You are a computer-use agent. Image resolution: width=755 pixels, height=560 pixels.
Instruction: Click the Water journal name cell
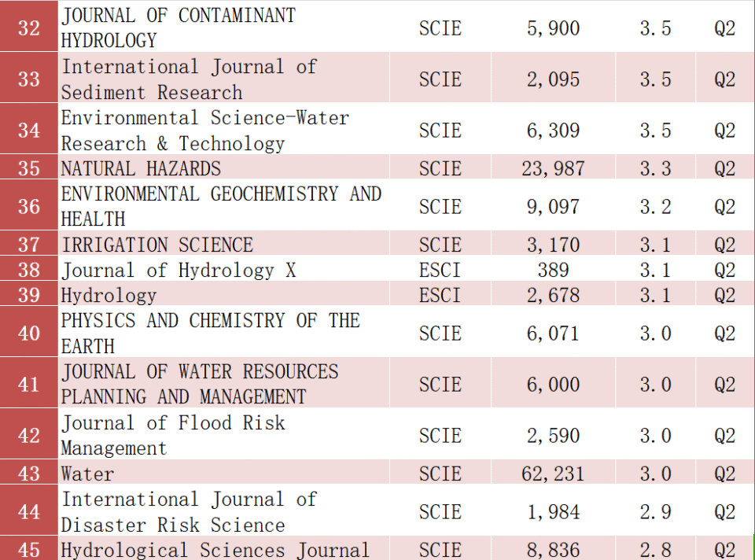(x=87, y=473)
